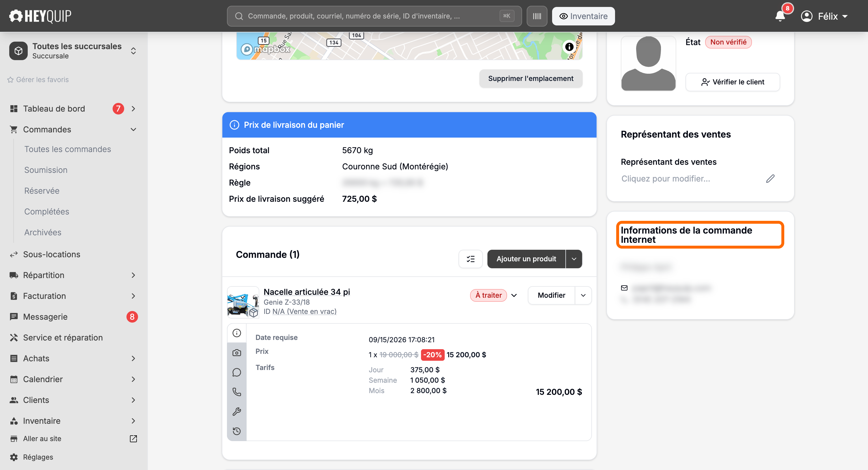Viewport: 868px width, 470px height.
Task: Focus the global search field
Action: [x=374, y=16]
